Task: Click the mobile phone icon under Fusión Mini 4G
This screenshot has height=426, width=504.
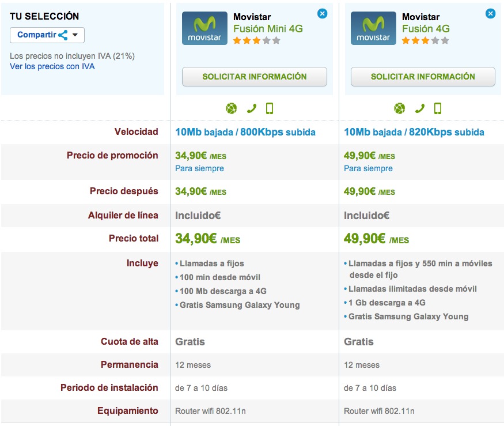Action: pyautogui.click(x=269, y=108)
